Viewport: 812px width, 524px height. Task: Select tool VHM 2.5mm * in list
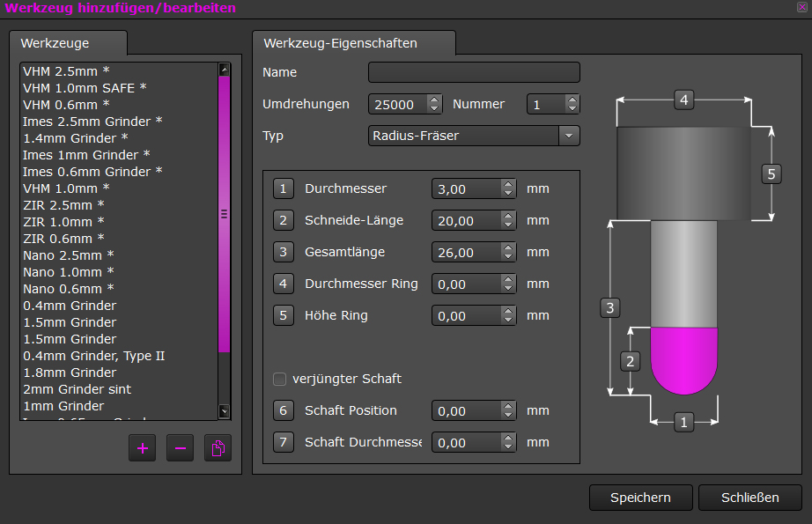coord(119,71)
